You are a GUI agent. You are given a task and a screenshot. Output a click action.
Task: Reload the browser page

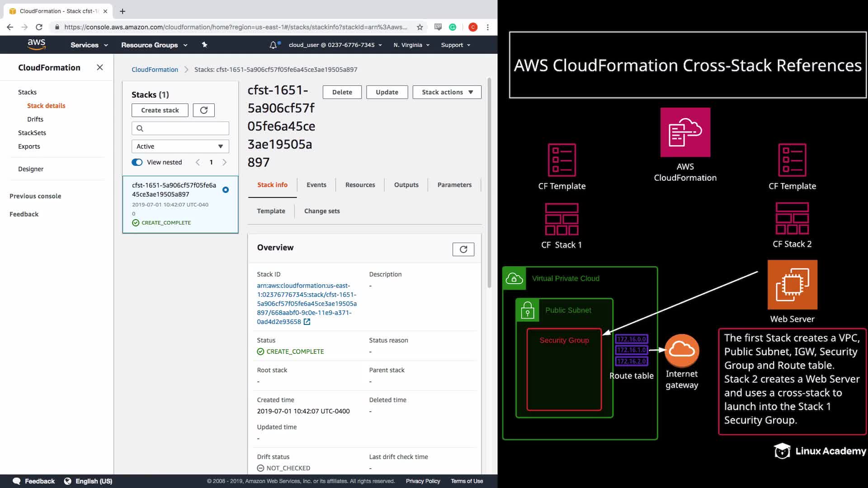39,27
